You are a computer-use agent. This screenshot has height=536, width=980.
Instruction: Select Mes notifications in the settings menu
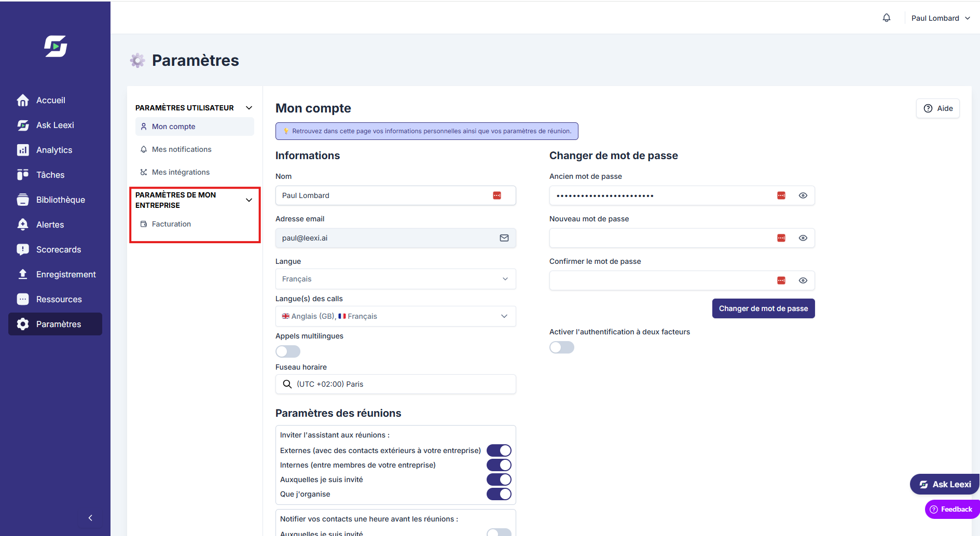[195, 149]
